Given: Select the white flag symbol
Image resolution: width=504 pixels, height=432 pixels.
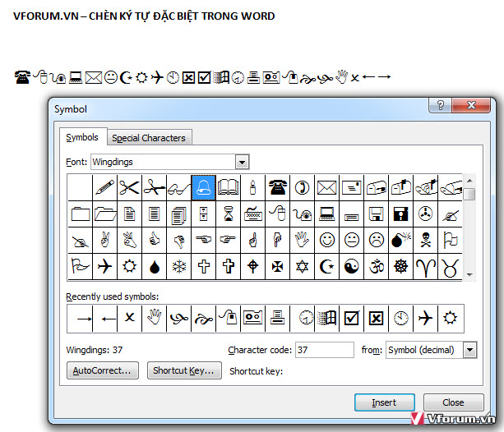Looking at the screenshot, I should pyautogui.click(x=450, y=240).
